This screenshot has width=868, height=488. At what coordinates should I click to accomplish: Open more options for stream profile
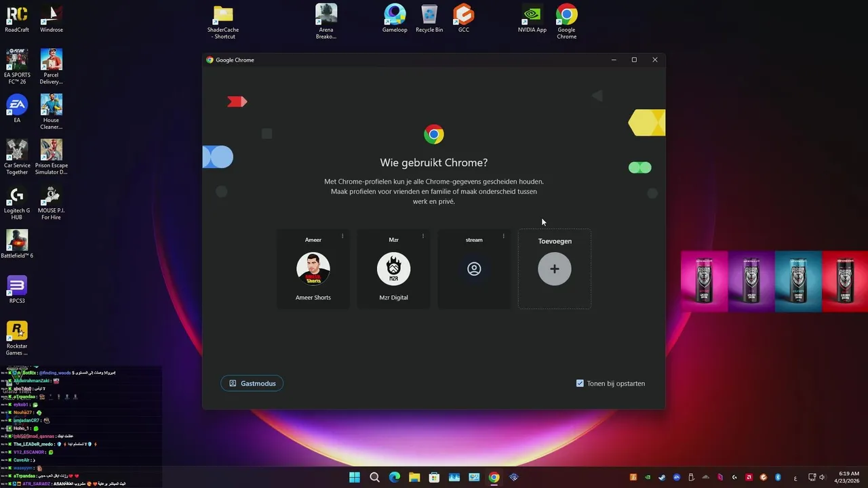[503, 237]
